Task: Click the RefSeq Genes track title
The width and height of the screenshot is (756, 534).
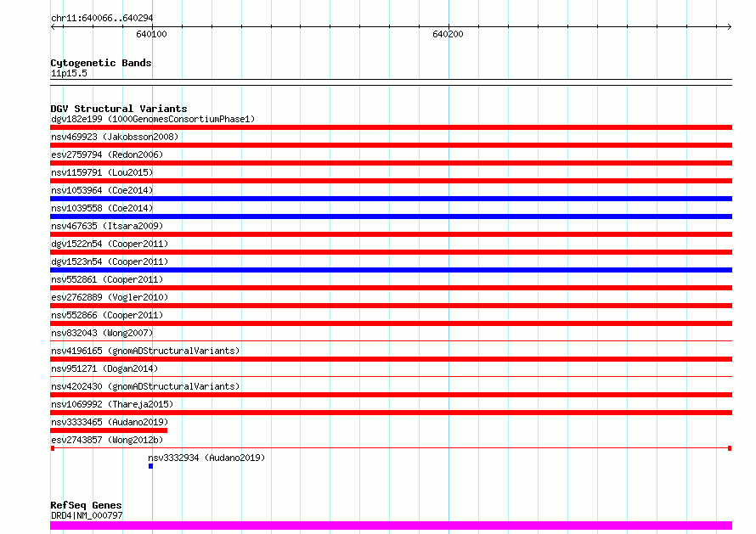Action: click(x=86, y=505)
